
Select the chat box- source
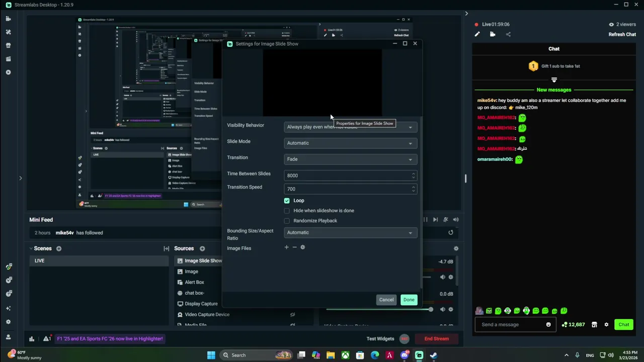194,293
